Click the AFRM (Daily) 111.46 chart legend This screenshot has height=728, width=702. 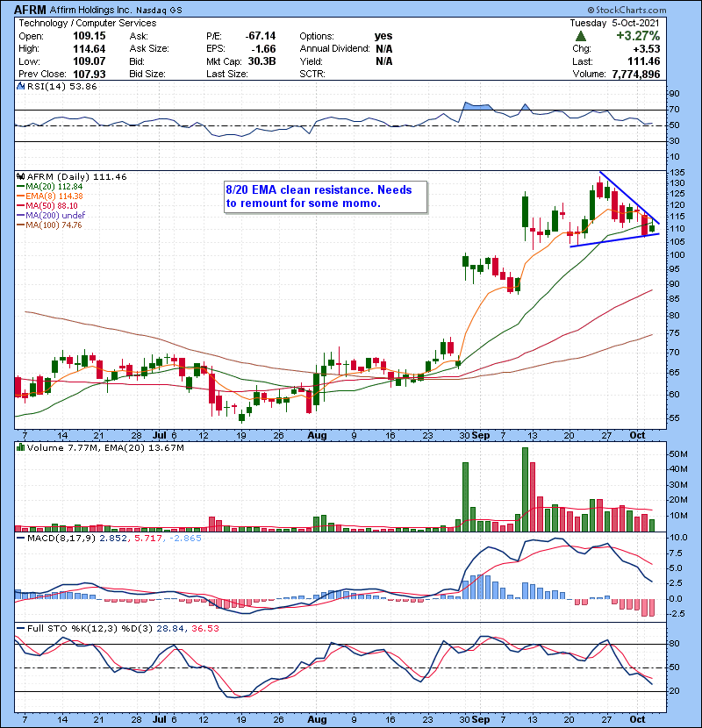76,177
